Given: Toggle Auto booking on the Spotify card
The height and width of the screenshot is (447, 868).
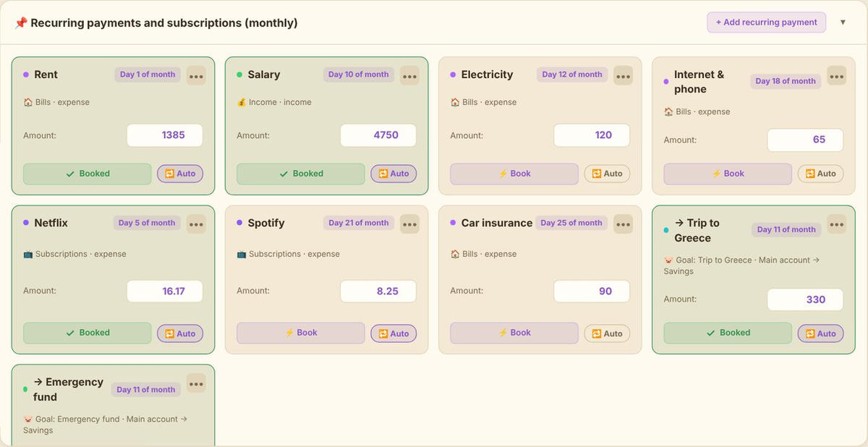Looking at the screenshot, I should coord(393,333).
